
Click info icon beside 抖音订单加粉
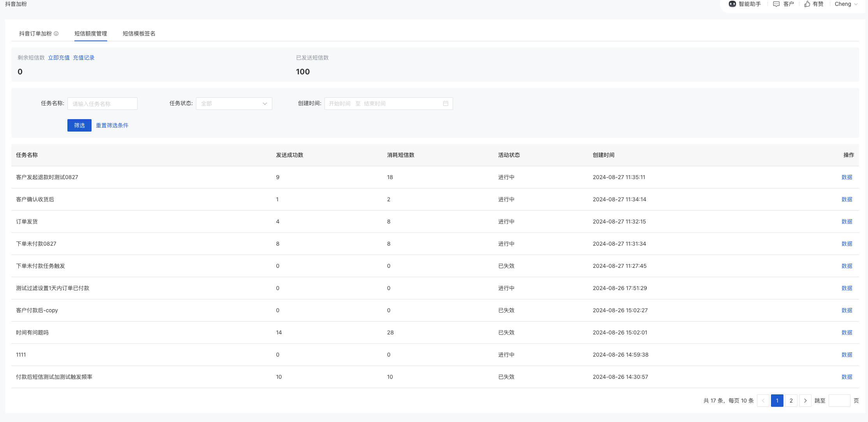coord(56,33)
